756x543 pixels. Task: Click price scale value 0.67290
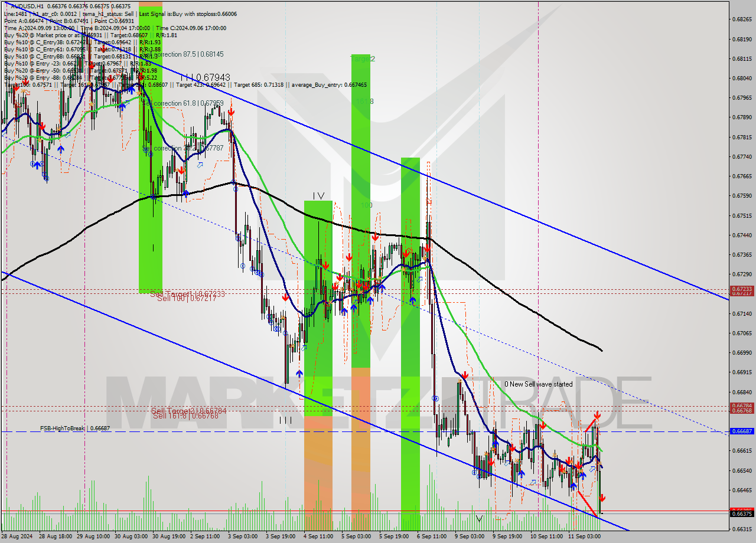[x=742, y=274]
